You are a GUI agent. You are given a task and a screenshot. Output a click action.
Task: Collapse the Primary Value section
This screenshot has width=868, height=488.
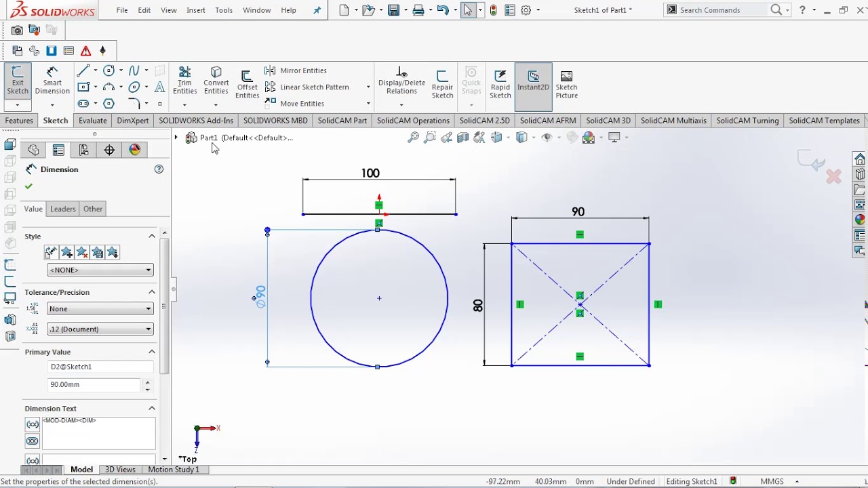pos(152,352)
